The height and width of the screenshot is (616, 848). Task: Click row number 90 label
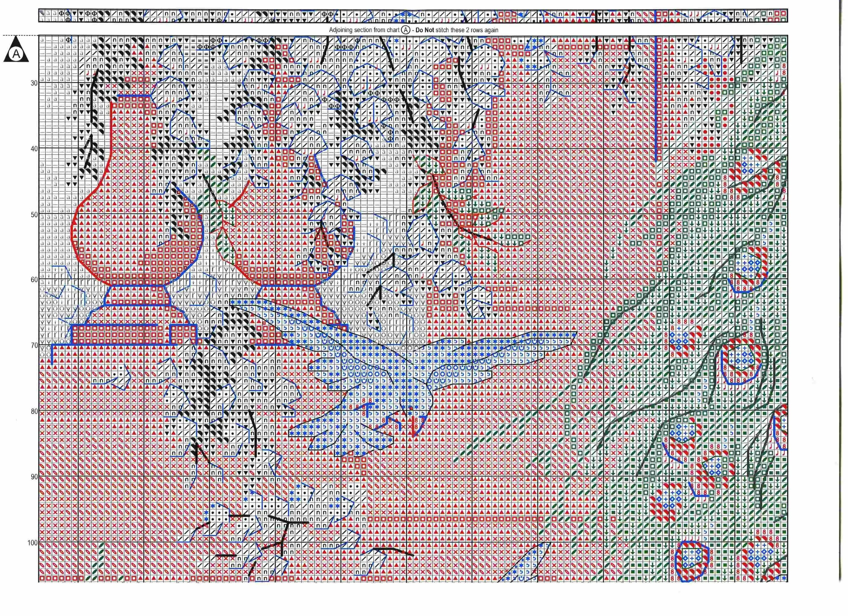(34, 477)
